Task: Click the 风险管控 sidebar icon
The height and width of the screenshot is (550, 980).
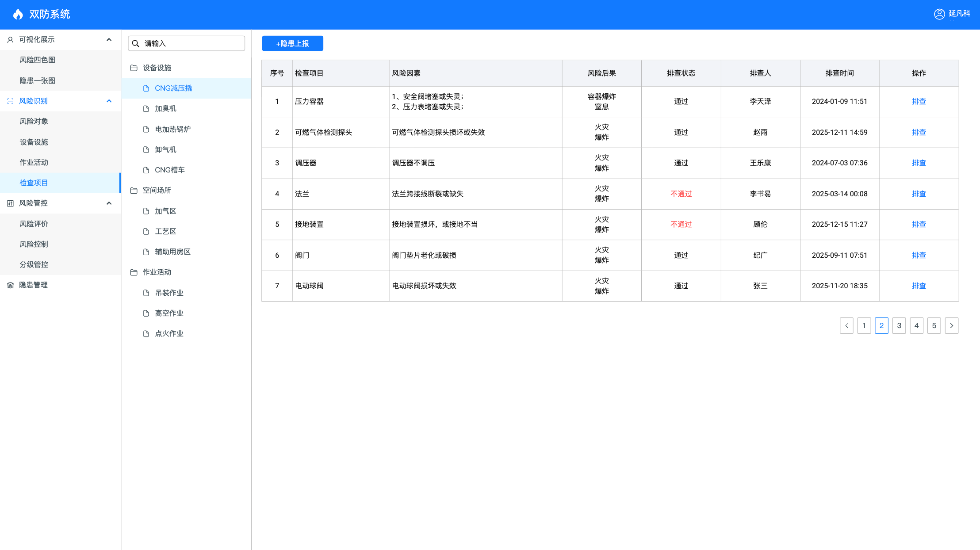Action: pyautogui.click(x=10, y=203)
